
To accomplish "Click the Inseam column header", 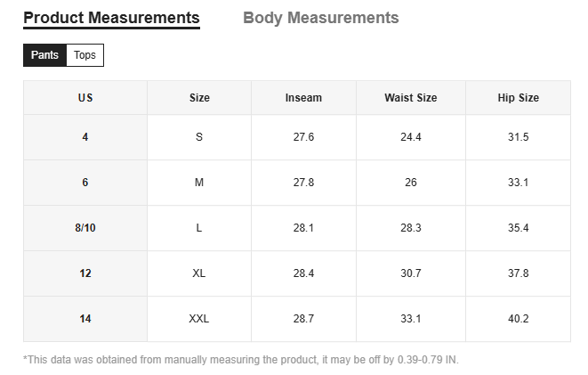I will 303,98.
